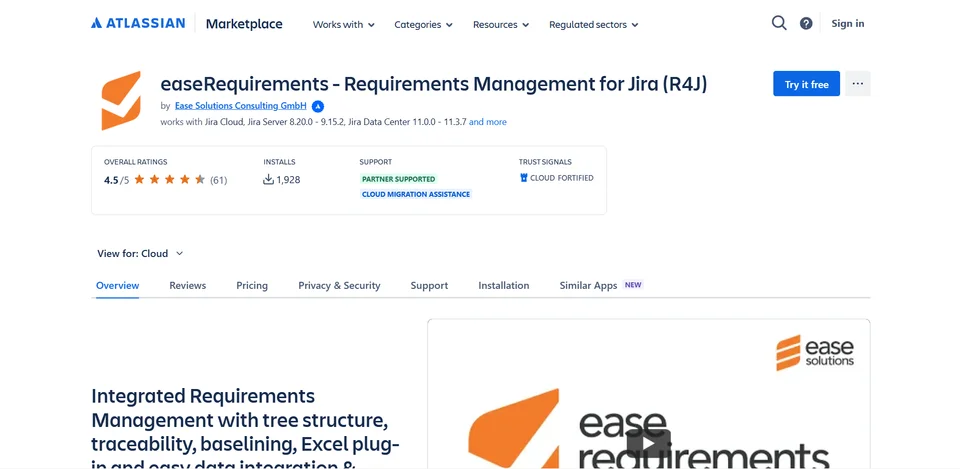Click the Cloud Fortified label

[x=562, y=178]
